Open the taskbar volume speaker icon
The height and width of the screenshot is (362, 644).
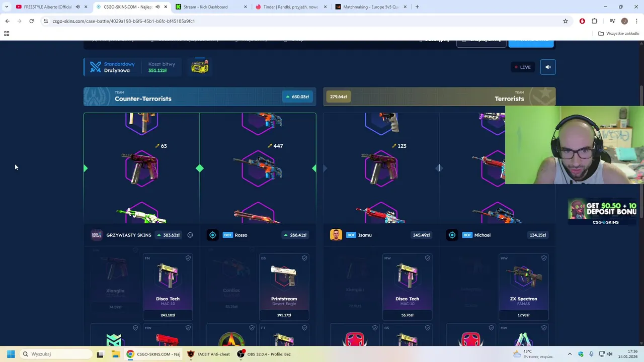(609, 354)
